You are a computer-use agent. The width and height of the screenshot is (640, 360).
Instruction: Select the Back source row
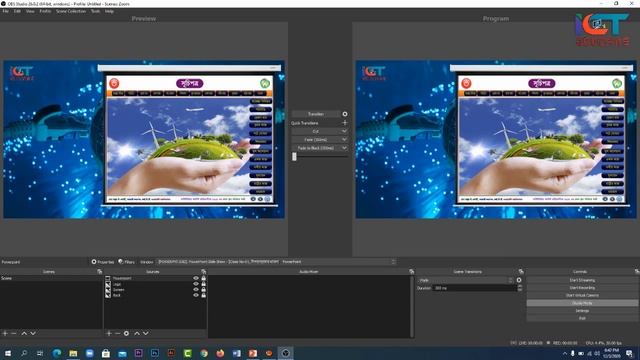click(x=155, y=295)
